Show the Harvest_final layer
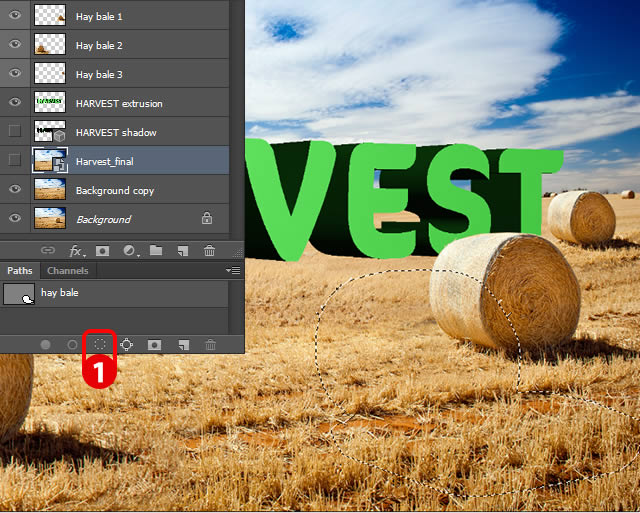 [x=15, y=160]
